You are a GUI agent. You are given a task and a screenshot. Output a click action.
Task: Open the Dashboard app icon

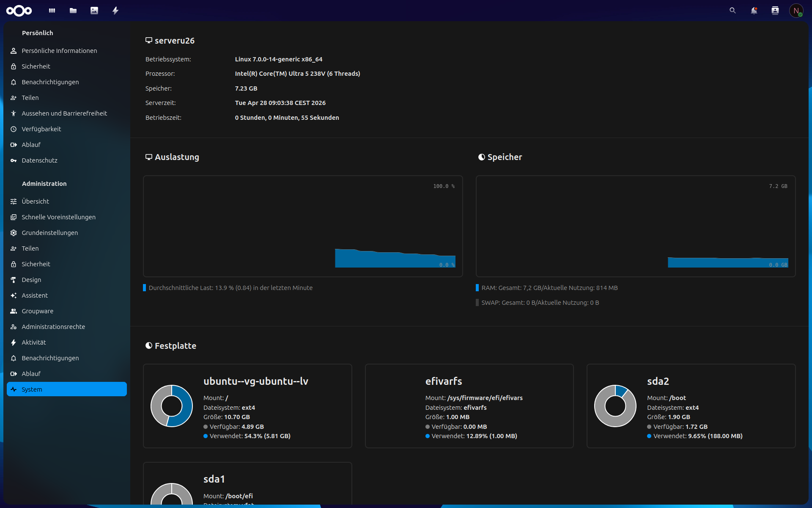click(52, 11)
